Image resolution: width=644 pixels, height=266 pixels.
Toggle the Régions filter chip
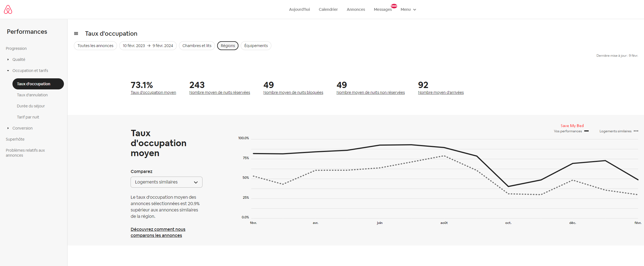(228, 46)
